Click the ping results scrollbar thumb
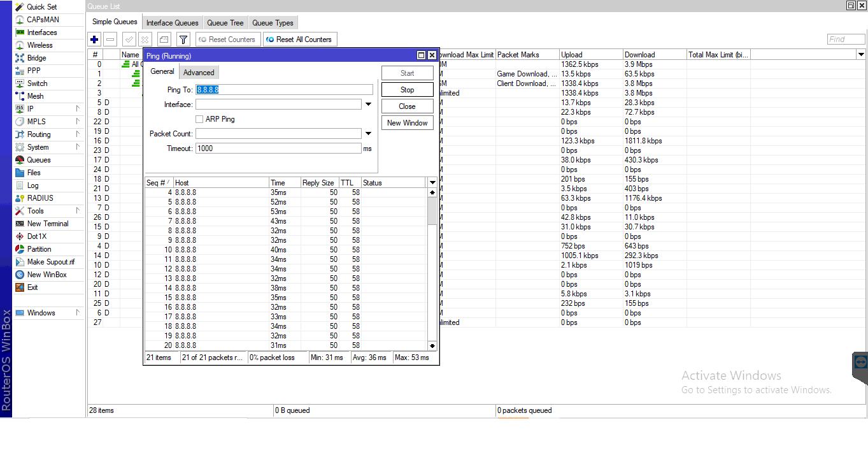The width and height of the screenshot is (868, 455). [x=432, y=210]
